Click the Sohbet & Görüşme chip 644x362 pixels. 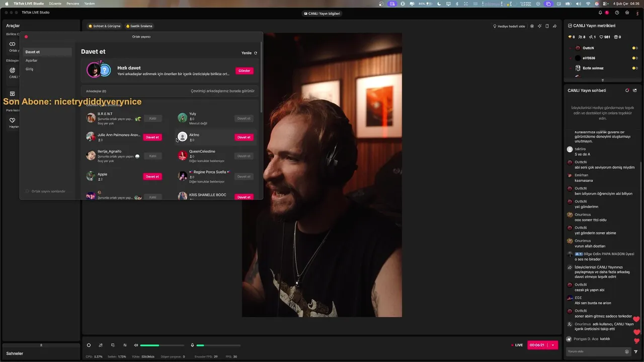click(104, 26)
